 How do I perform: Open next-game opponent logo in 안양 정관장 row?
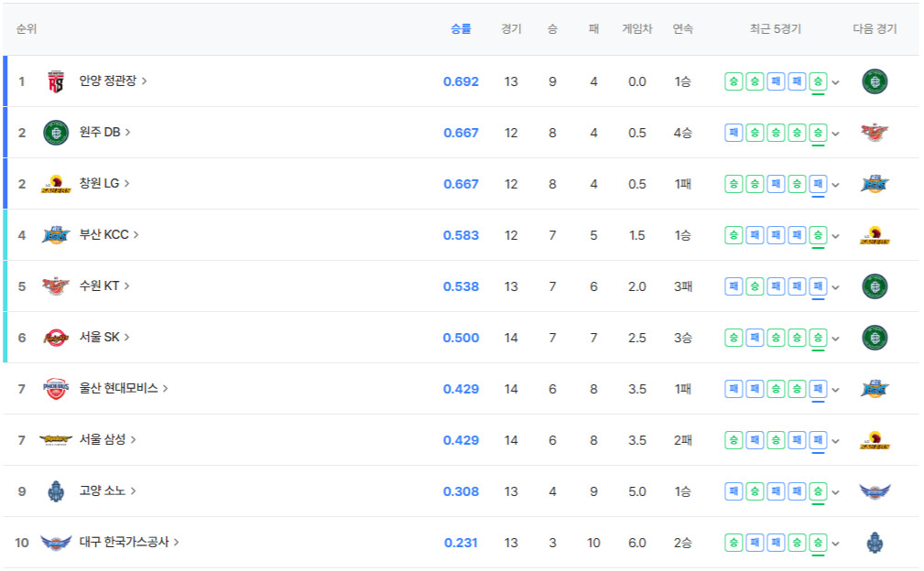pos(875,81)
